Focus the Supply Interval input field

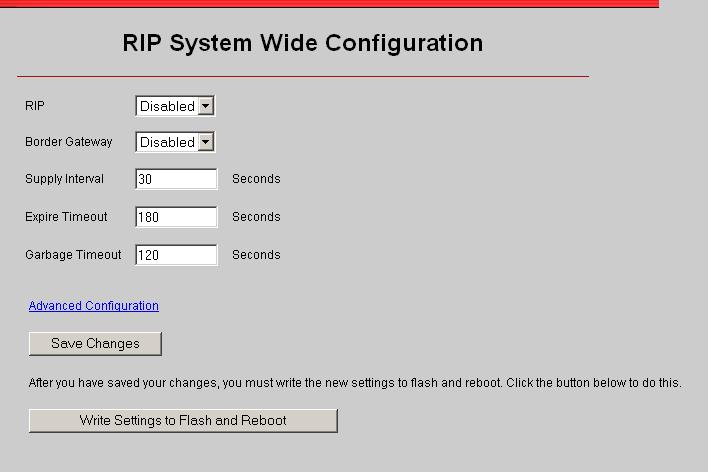[176, 179]
